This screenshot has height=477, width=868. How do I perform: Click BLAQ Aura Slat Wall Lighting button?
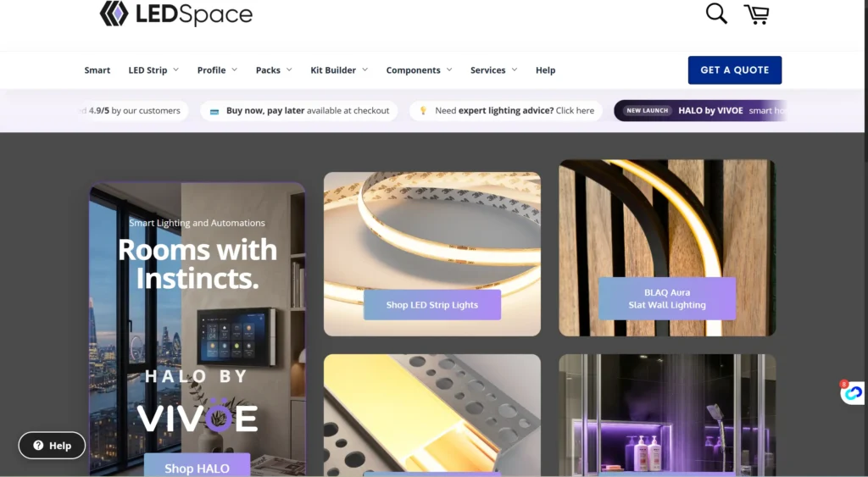pyautogui.click(x=667, y=299)
